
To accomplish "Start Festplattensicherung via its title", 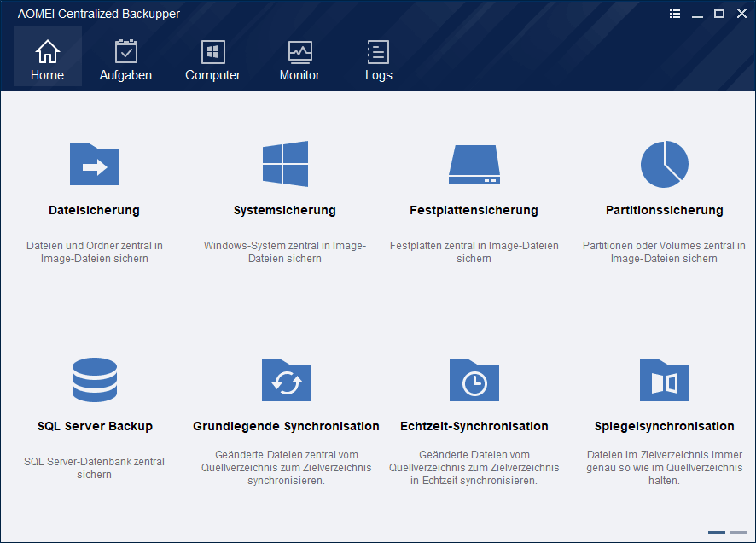I will [x=474, y=210].
